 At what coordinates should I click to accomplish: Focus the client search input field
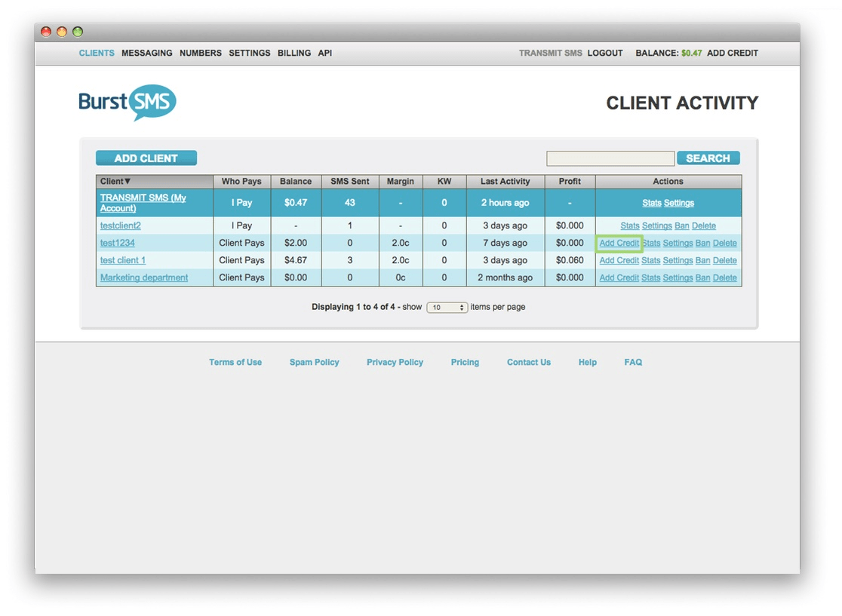pos(610,158)
